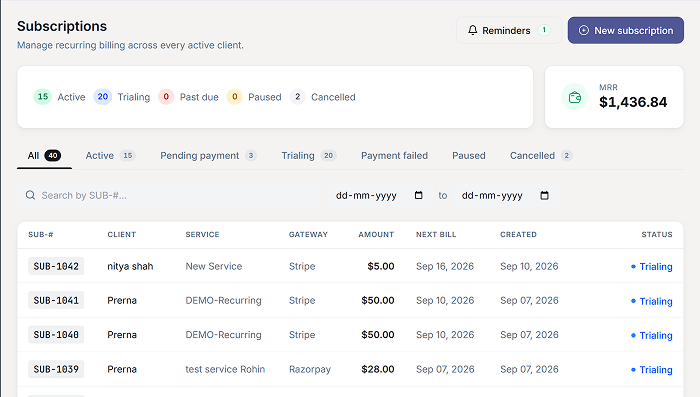The width and height of the screenshot is (700, 397).
Task: Click the bell icon in Reminders
Action: pyautogui.click(x=472, y=30)
